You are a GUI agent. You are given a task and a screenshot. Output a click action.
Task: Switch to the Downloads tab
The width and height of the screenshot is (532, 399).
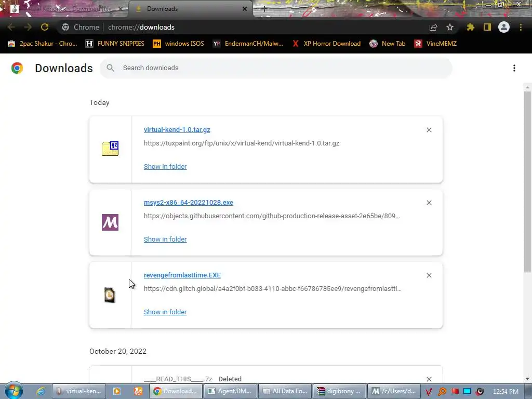[190, 9]
